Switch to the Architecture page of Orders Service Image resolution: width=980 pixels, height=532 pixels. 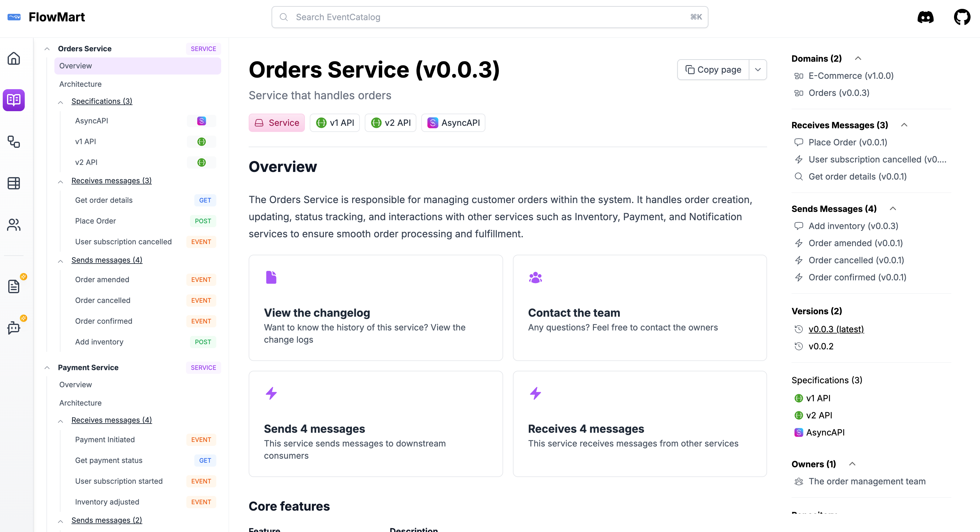[80, 84]
